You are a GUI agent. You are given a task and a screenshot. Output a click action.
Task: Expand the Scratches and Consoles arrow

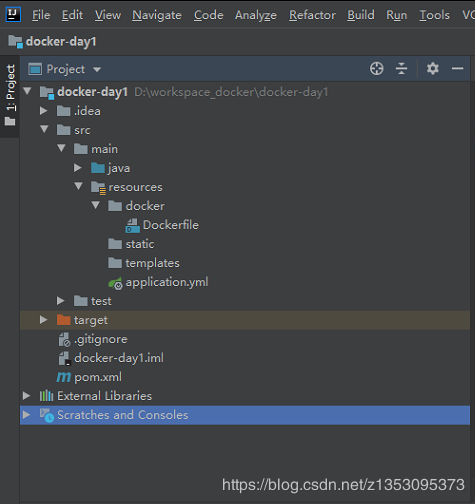[27, 415]
